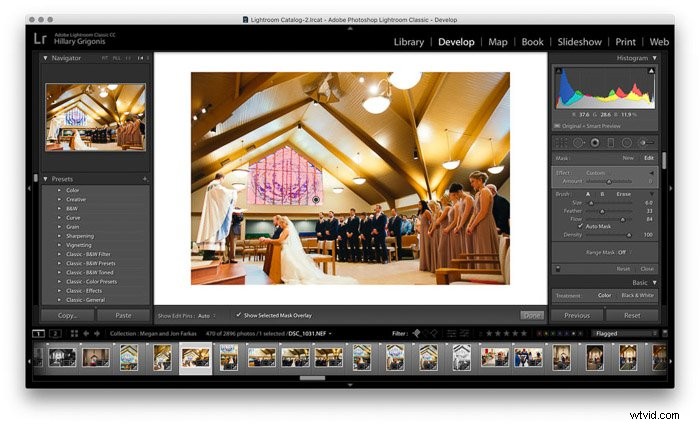This screenshot has height=425, width=700.
Task: Expand the Color preset folder
Action: (59, 190)
